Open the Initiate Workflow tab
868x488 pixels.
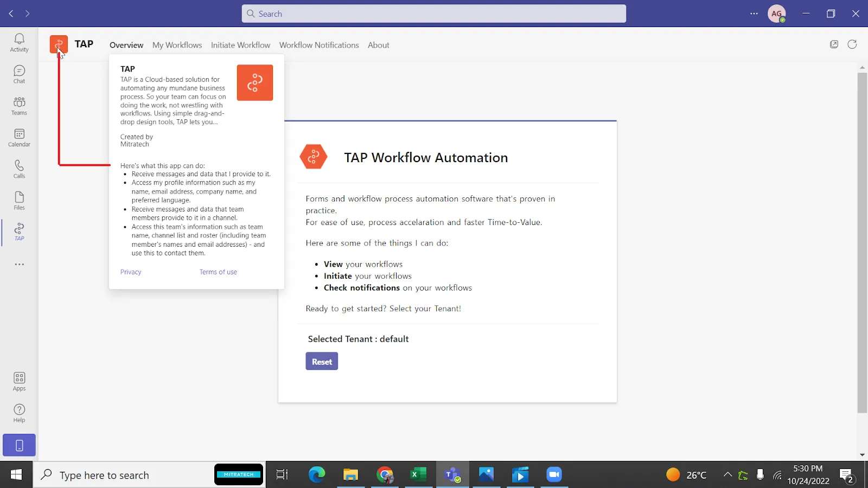click(x=240, y=45)
